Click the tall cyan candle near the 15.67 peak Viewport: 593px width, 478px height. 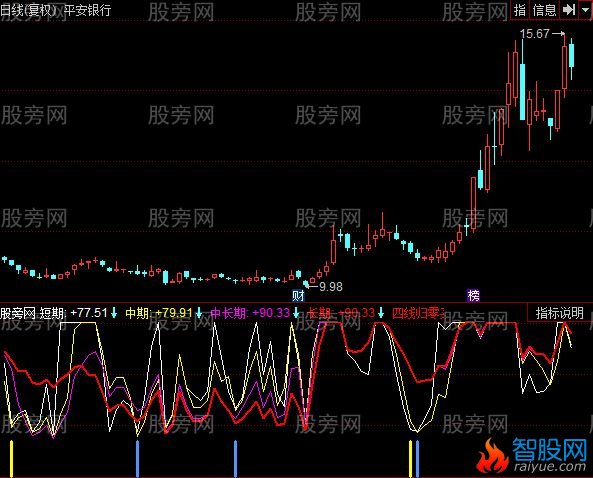523,92
